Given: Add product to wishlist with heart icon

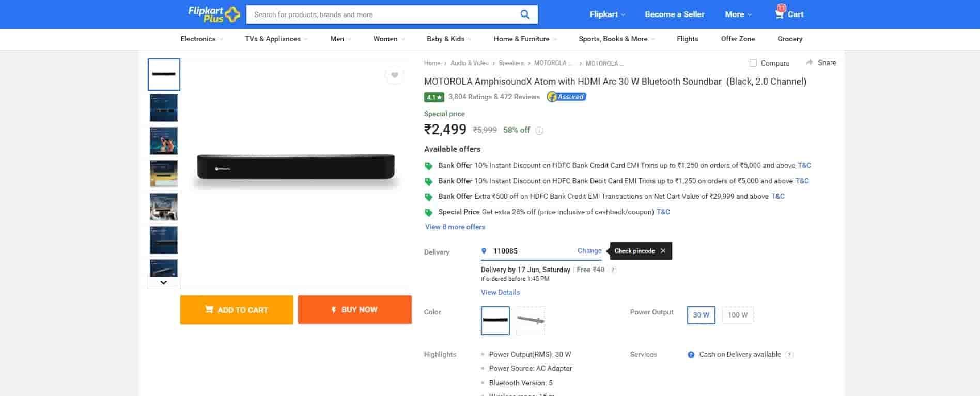Looking at the screenshot, I should point(394,75).
